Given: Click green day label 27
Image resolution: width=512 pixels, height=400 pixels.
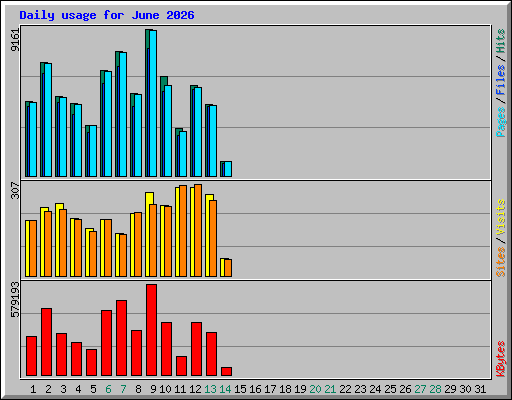Looking at the screenshot, I should (420, 389).
